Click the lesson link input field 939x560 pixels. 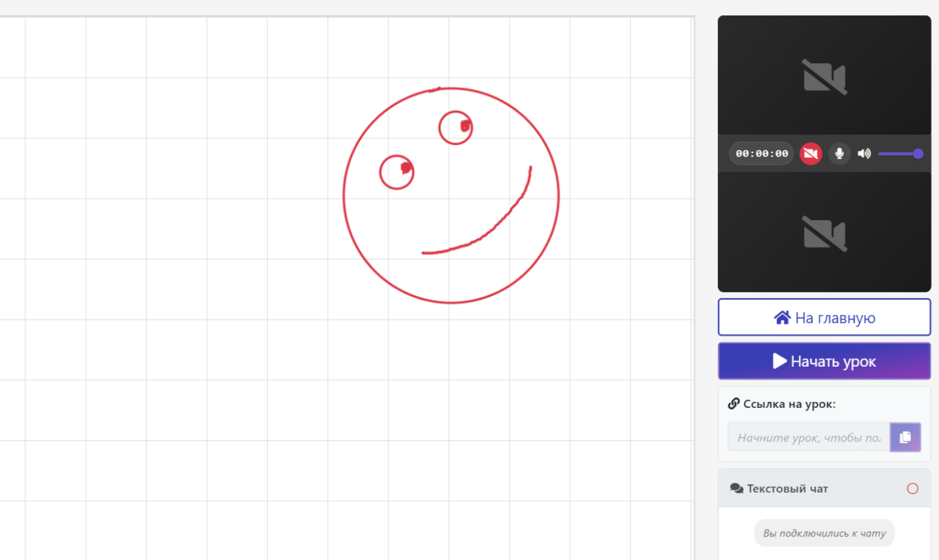808,437
